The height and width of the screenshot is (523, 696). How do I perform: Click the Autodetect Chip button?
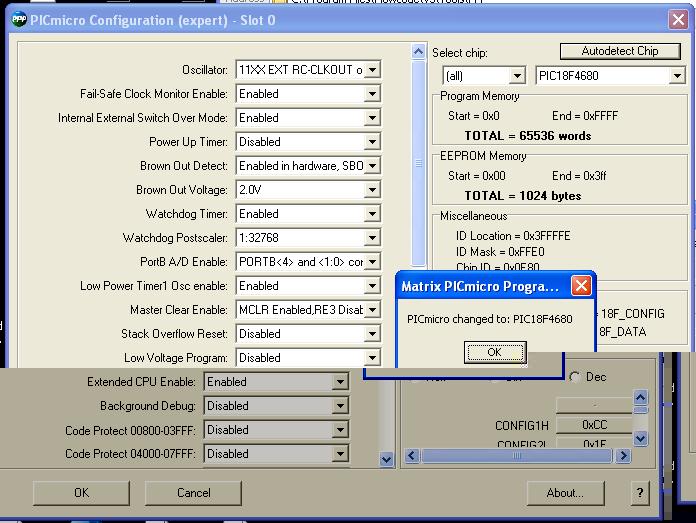(x=620, y=51)
